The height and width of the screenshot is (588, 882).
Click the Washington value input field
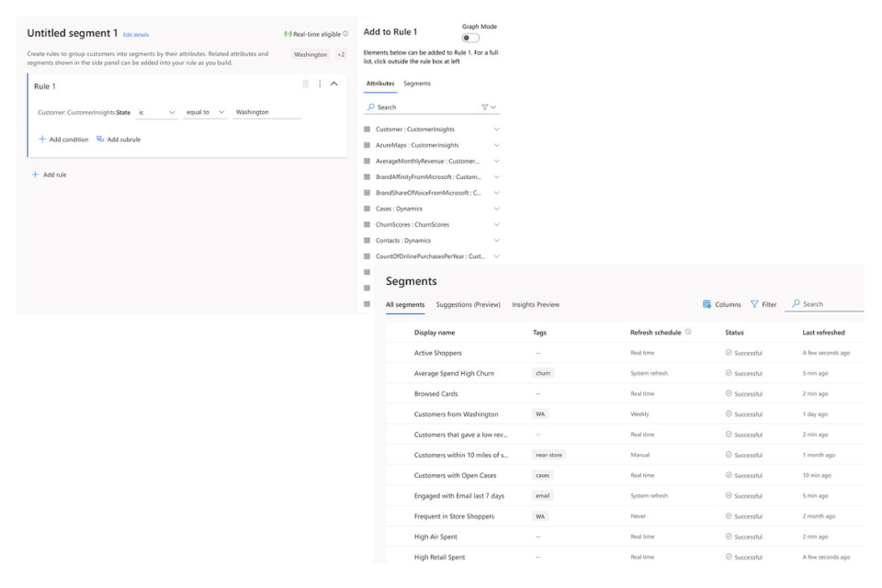tap(266, 112)
